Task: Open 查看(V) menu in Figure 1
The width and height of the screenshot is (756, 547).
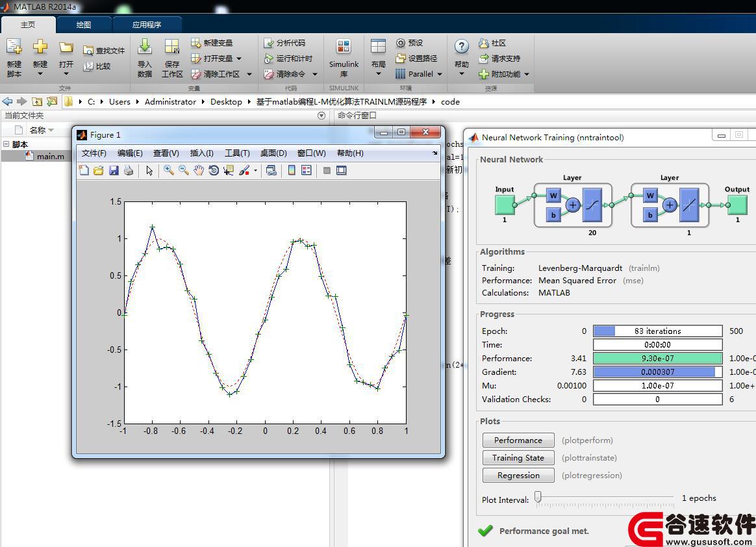Action: [x=166, y=153]
